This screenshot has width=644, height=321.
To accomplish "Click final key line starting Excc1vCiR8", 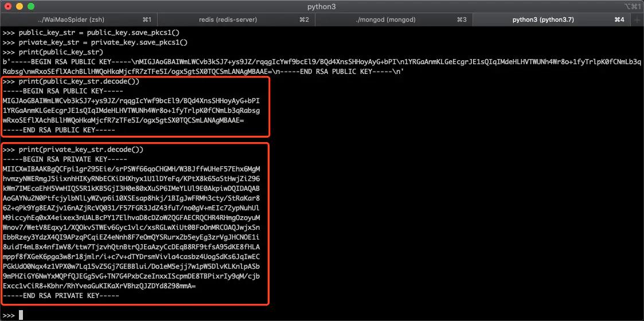I will (x=99, y=285).
